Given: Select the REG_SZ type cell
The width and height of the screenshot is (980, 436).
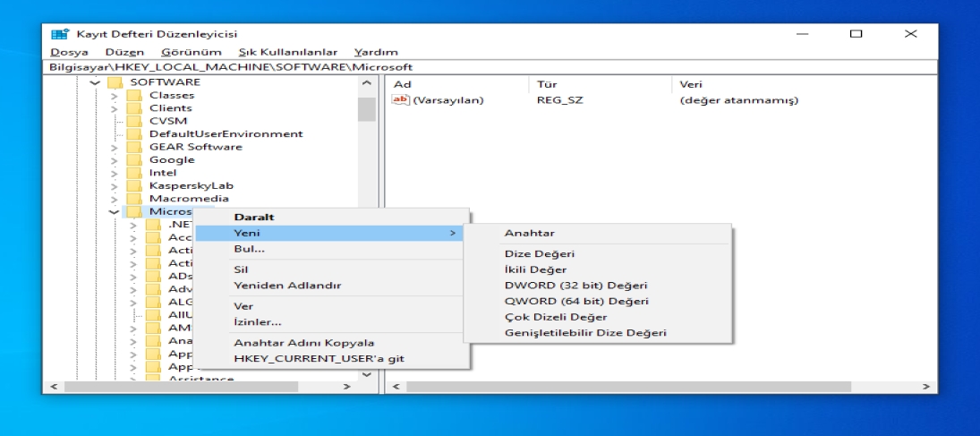Looking at the screenshot, I should 560,100.
